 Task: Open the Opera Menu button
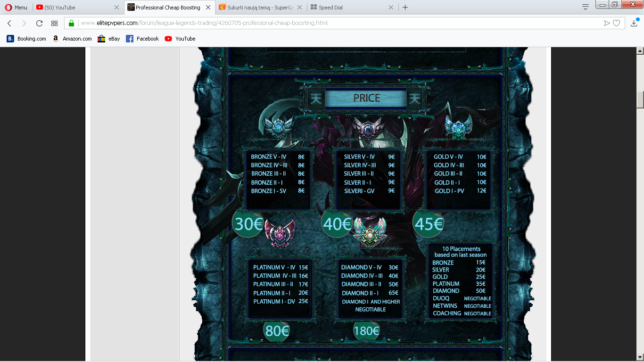(x=16, y=8)
